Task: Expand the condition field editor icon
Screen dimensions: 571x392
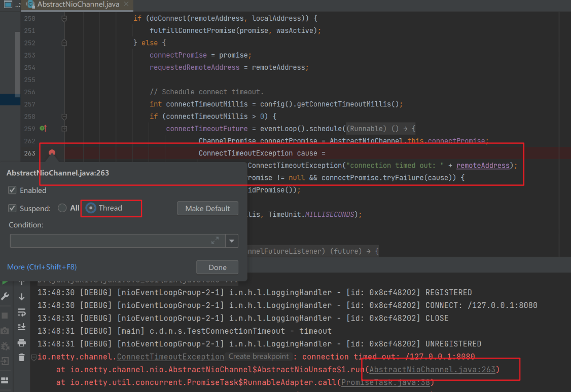Action: [x=215, y=241]
